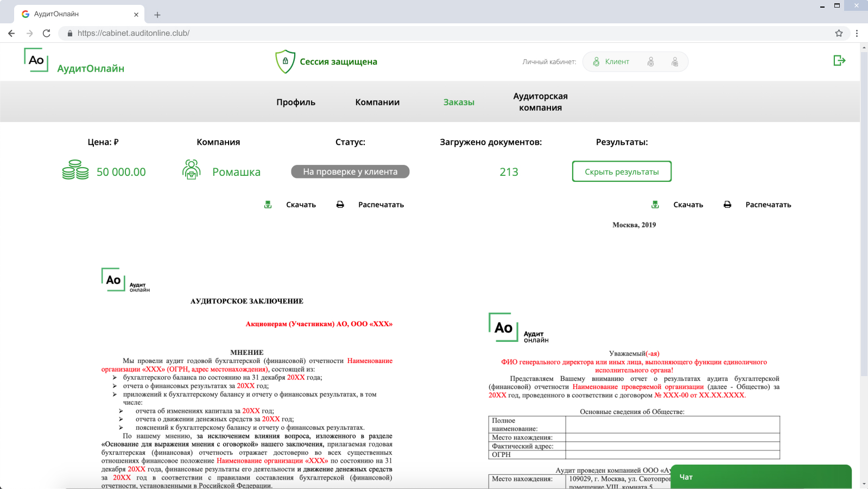Click the left document АудитОнлайн logo
Screen dimensions: 868x489
[x=125, y=280]
